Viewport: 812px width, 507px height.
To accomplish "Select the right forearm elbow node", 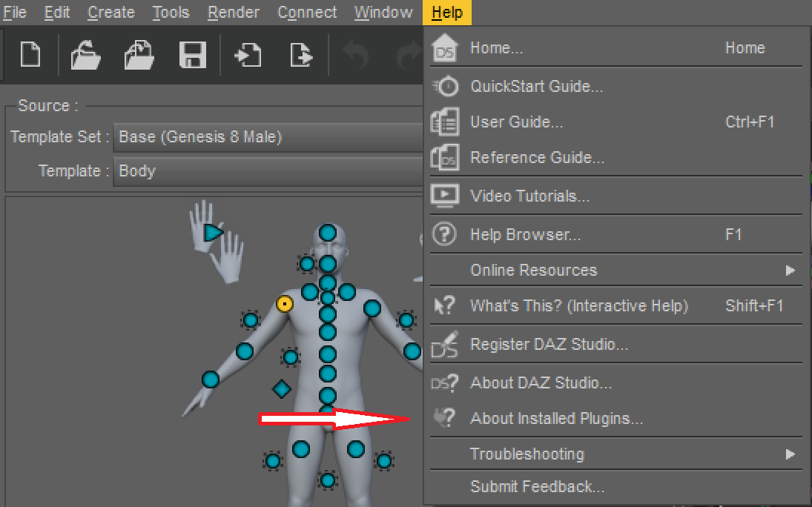I will click(245, 351).
